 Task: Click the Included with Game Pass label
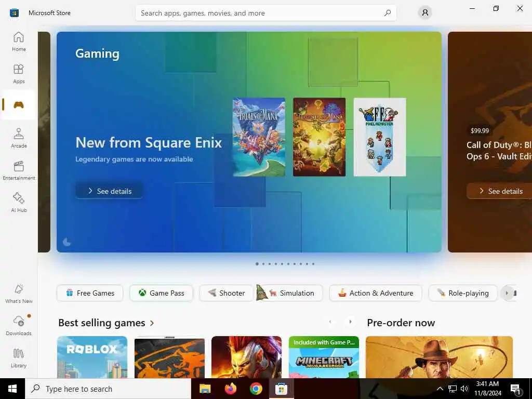324,342
